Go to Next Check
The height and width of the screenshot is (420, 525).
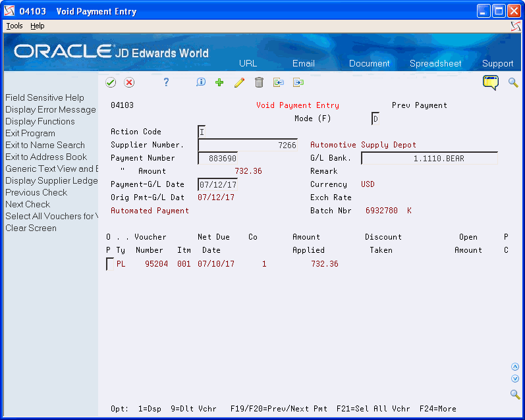[x=28, y=204]
